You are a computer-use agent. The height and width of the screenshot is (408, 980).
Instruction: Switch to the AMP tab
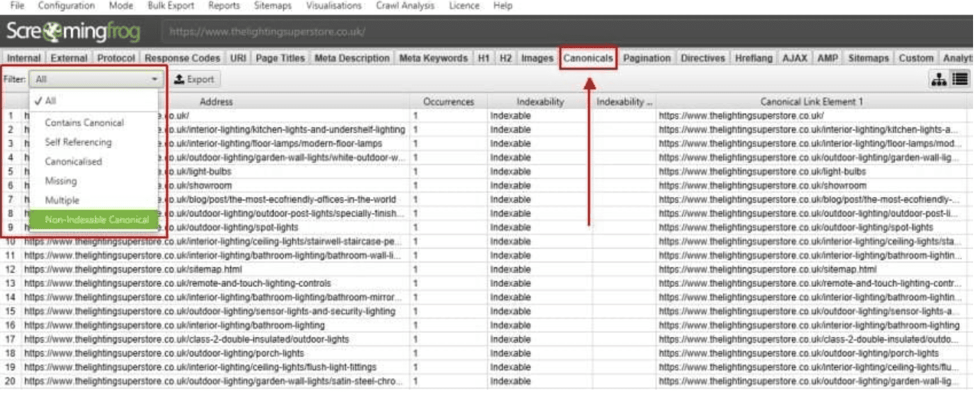click(x=828, y=58)
